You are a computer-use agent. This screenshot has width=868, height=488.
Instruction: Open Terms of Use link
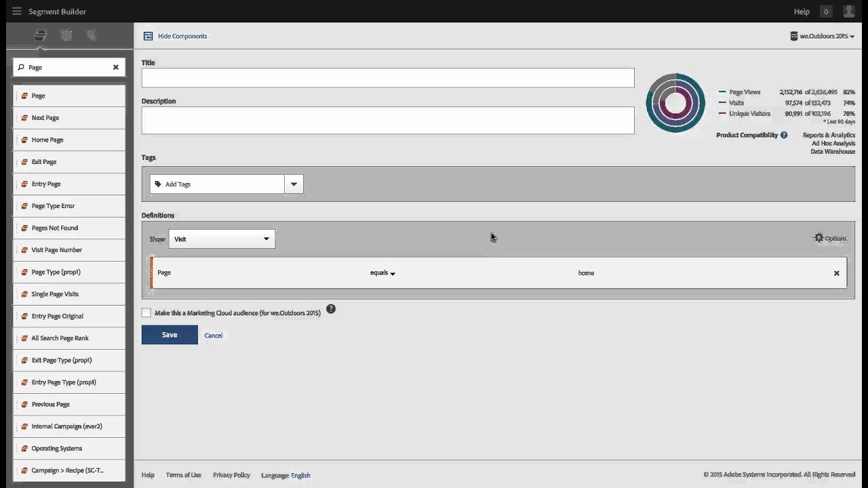point(183,475)
